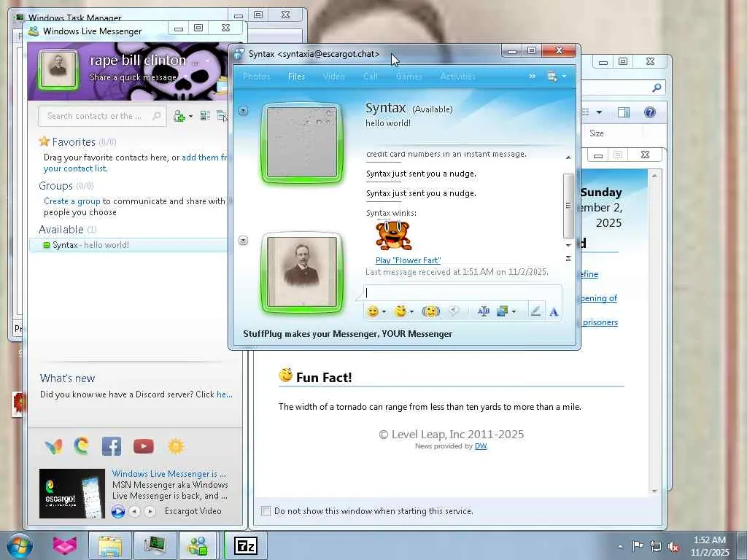Open 7-Zip from the taskbar
This screenshot has height=560, width=747.
[246, 545]
